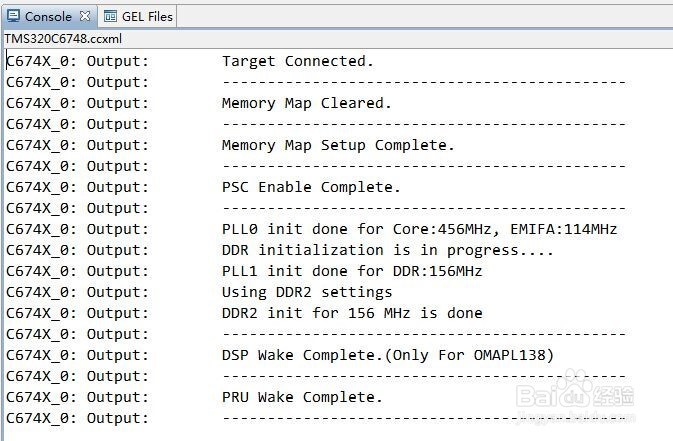This screenshot has height=441, width=673.
Task: Click 'DDR initialization is in progress' line
Action: tap(387, 250)
